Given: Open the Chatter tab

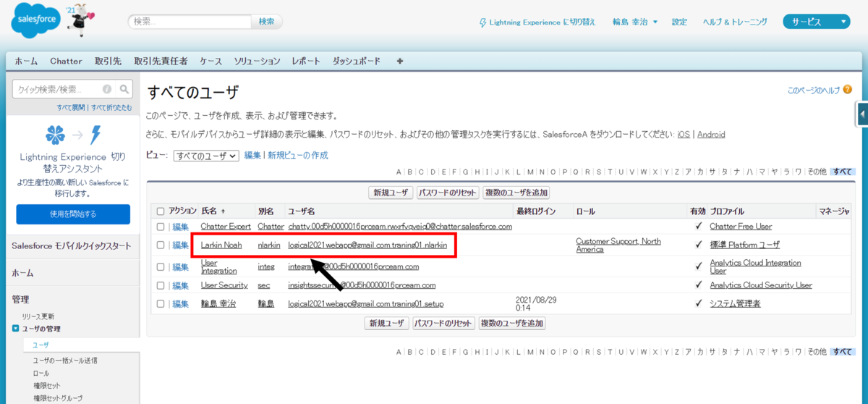Looking at the screenshot, I should click(66, 62).
